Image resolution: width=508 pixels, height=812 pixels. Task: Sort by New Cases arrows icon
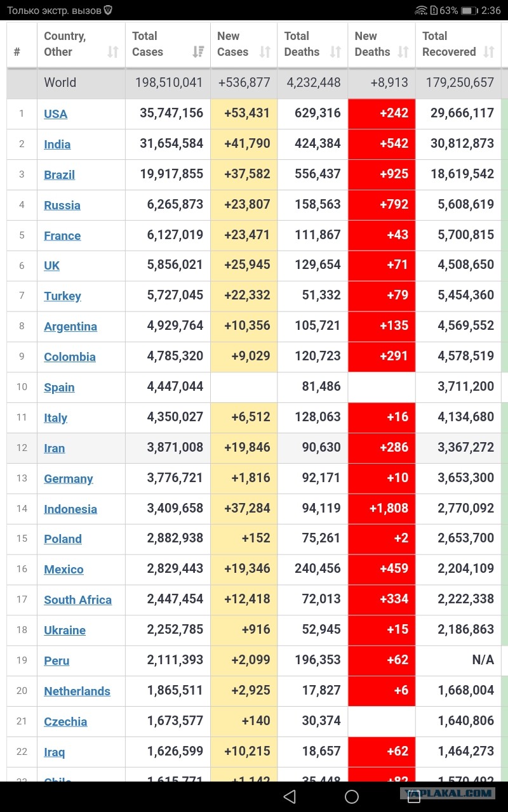265,52
